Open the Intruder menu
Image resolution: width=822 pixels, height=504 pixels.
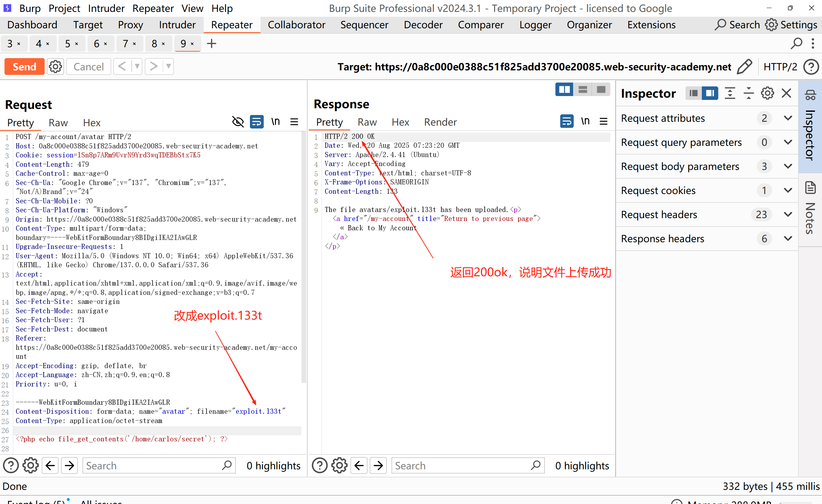106,8
